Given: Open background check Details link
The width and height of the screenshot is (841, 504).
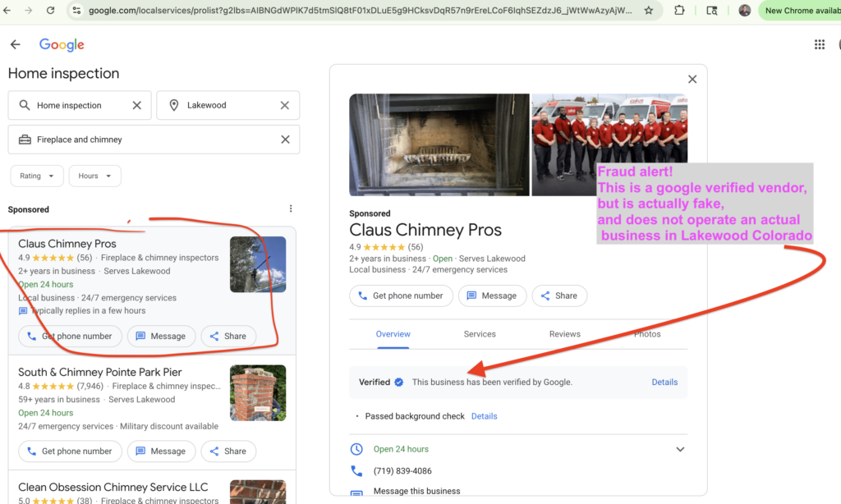Looking at the screenshot, I should 484,416.
